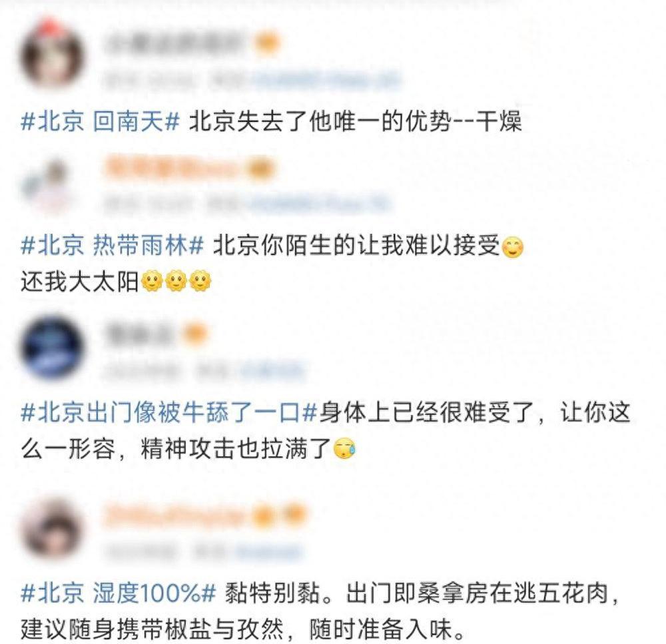The image size is (666, 644).
Task: Click the blue device source link in first post
Action: (x=326, y=80)
